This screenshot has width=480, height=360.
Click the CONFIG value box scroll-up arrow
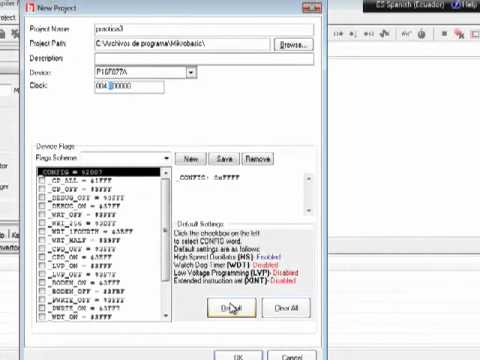[x=309, y=179]
